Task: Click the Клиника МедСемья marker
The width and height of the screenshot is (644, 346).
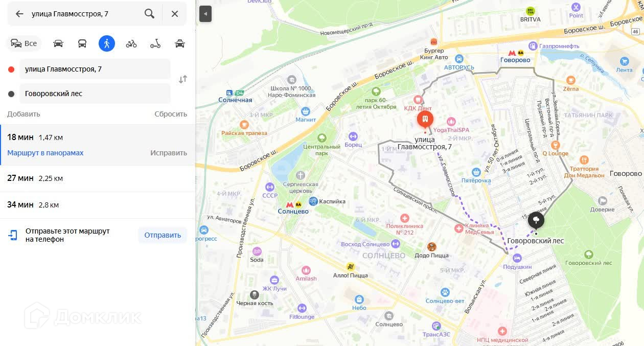Action: [x=458, y=228]
